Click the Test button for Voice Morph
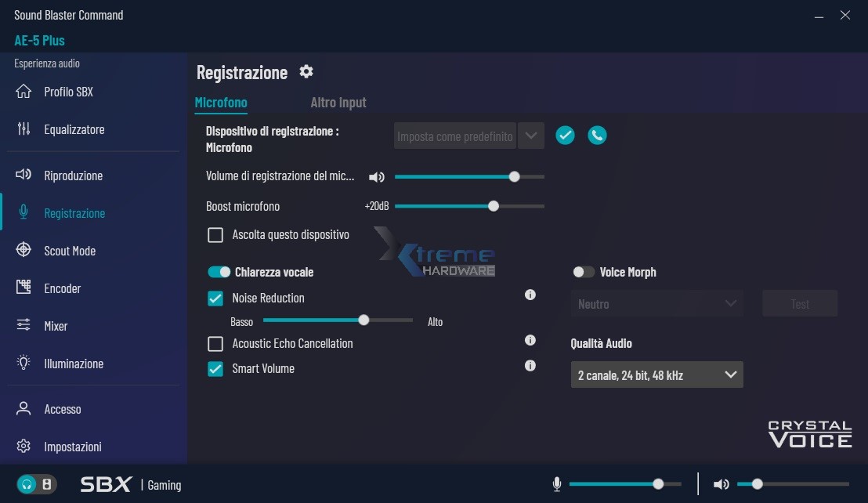Image resolution: width=868 pixels, height=503 pixels. (800, 304)
